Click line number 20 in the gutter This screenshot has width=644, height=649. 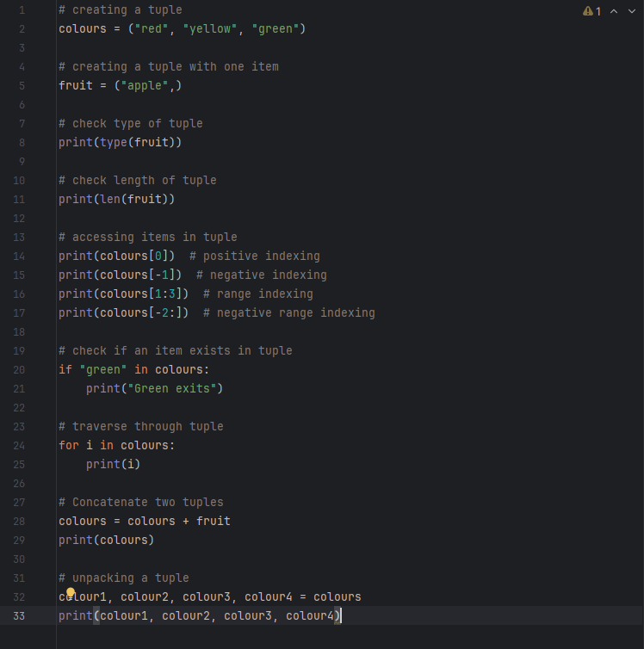(x=19, y=369)
